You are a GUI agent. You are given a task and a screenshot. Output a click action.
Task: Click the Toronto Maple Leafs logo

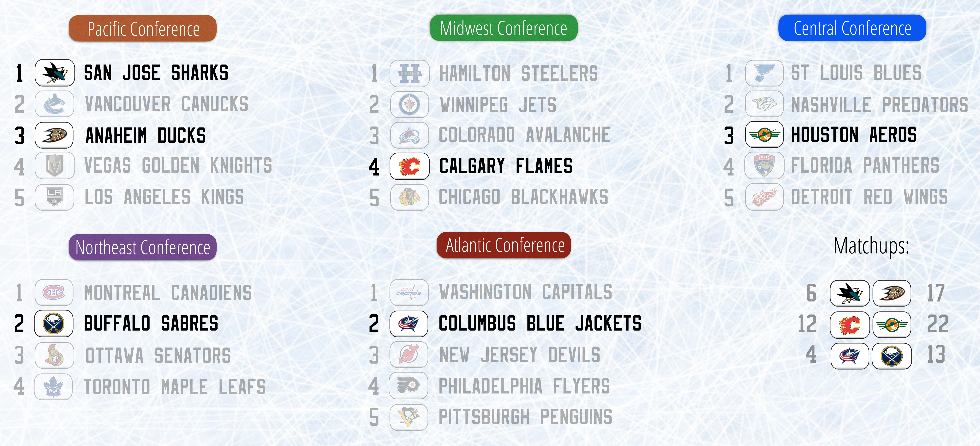[53, 387]
